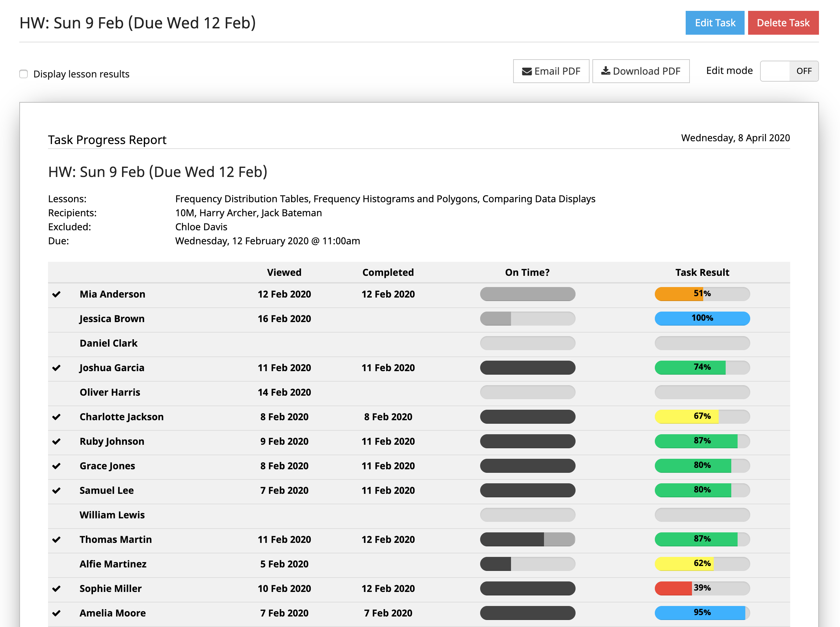Click the download icon on Download PDF
This screenshot has width=840, height=627.
pos(606,71)
